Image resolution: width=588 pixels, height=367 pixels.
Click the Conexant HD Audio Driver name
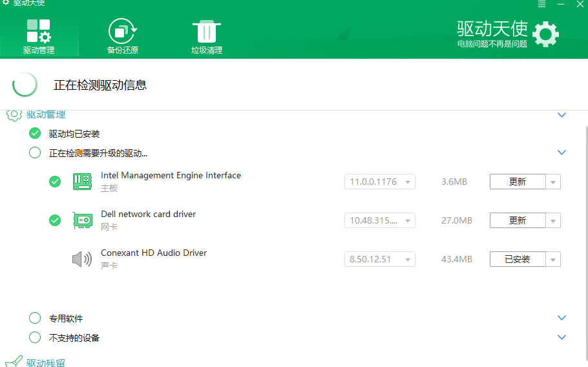pos(154,253)
